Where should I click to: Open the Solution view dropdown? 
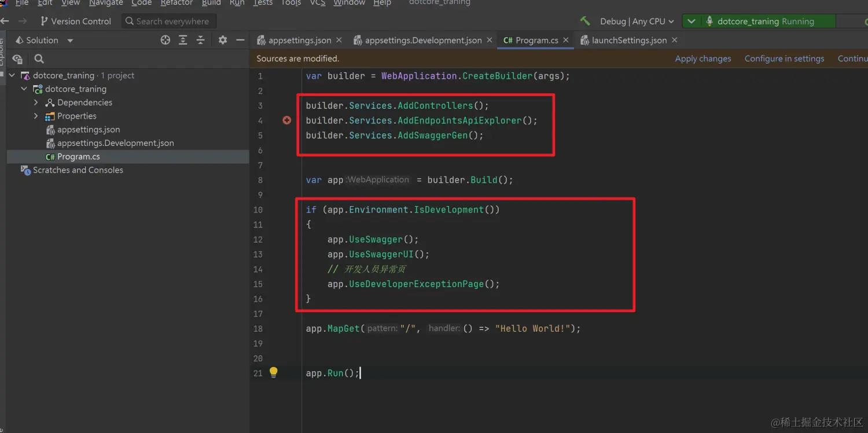coord(70,41)
